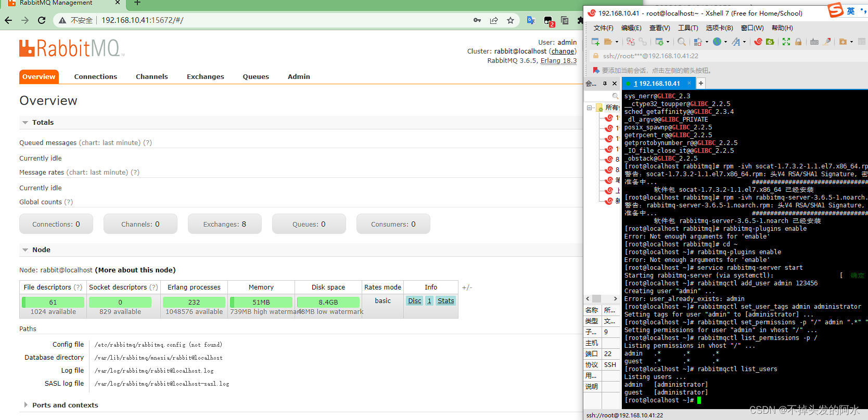The height and width of the screenshot is (420, 868).
Task: Close the Xshell session manager panel
Action: pyautogui.click(x=615, y=83)
